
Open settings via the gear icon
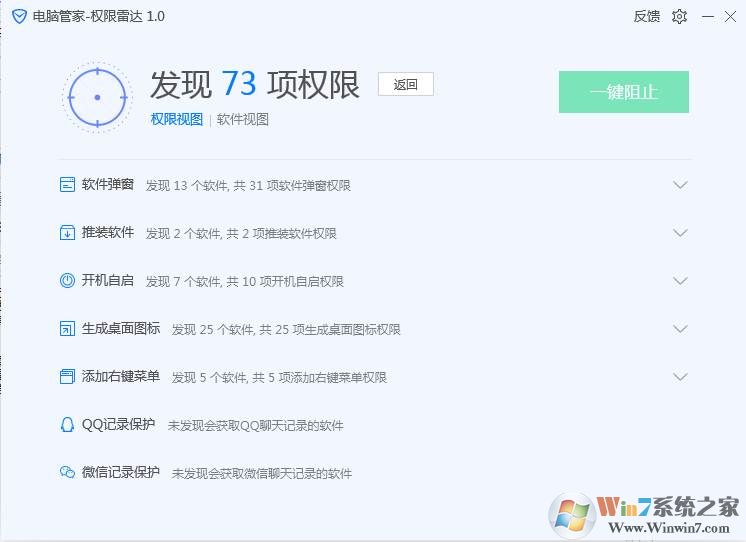tap(679, 17)
